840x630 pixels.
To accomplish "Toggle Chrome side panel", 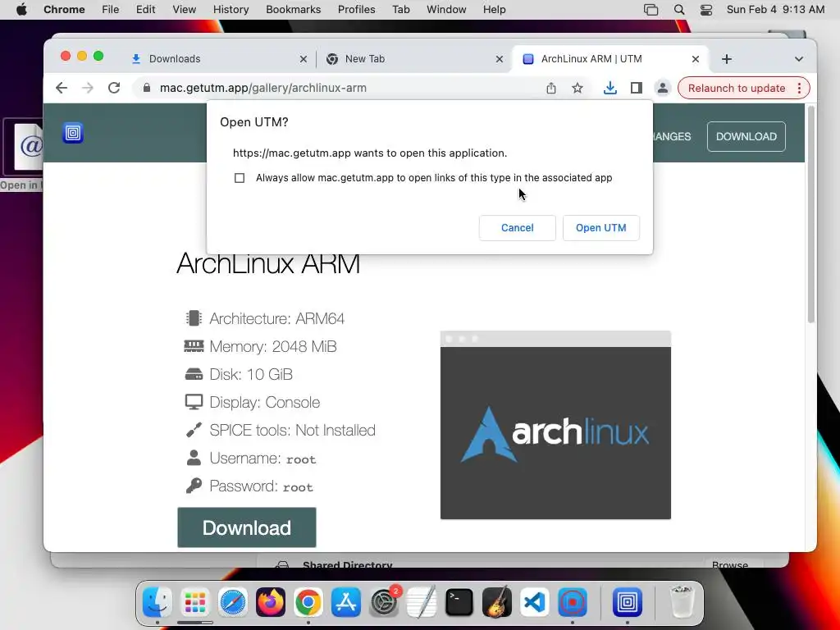I will [x=636, y=88].
